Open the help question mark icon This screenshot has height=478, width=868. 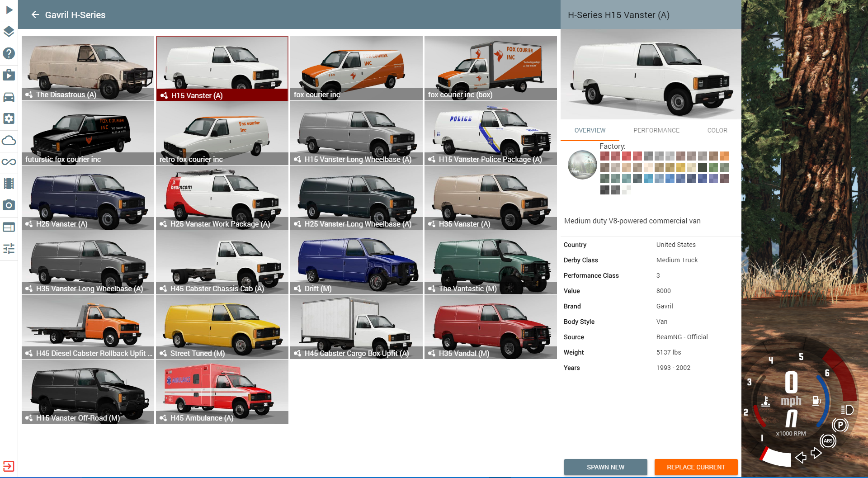[x=9, y=53]
